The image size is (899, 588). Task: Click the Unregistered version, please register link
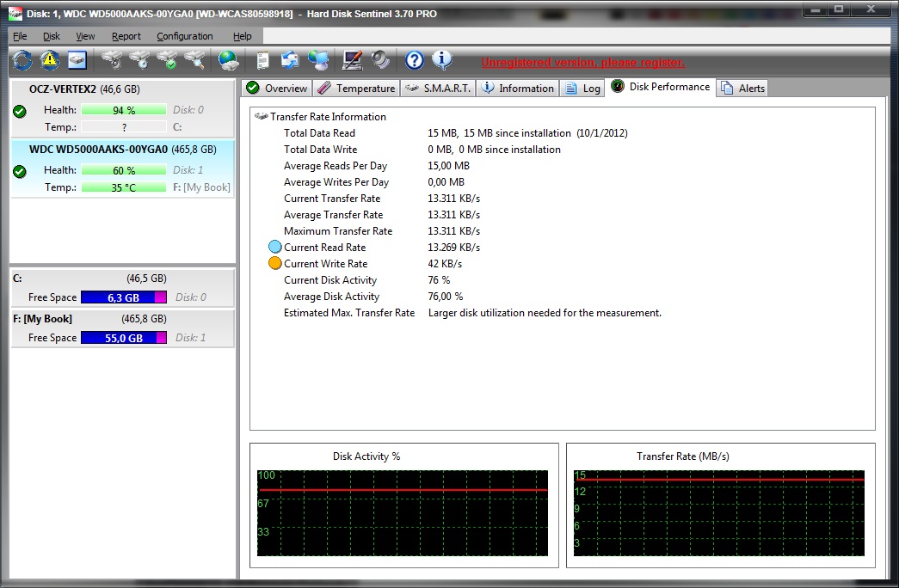pyautogui.click(x=583, y=62)
